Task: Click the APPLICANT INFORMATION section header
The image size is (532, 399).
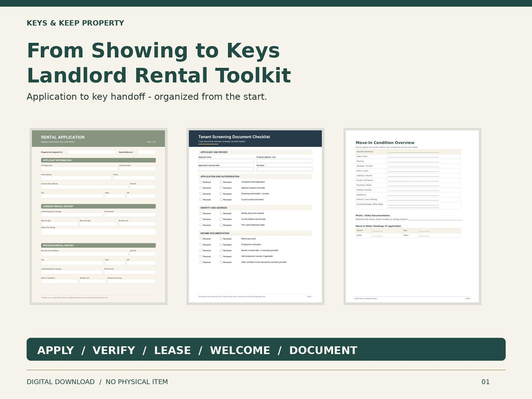Action: (98, 160)
